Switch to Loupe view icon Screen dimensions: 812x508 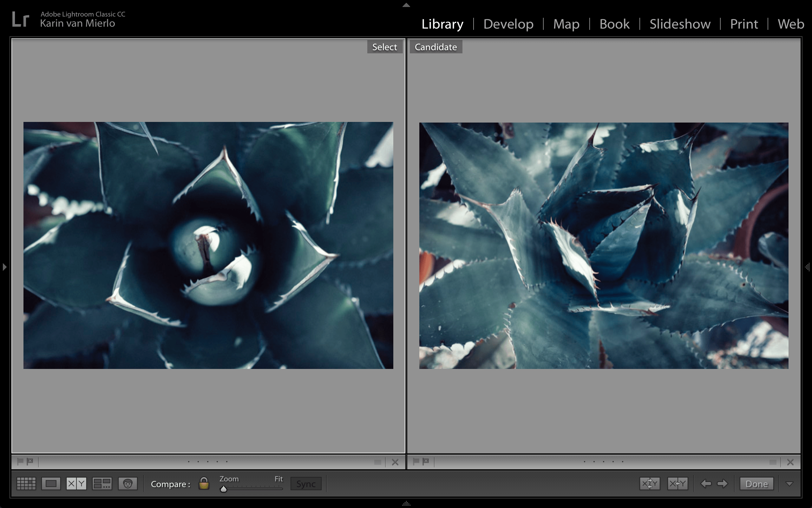51,484
